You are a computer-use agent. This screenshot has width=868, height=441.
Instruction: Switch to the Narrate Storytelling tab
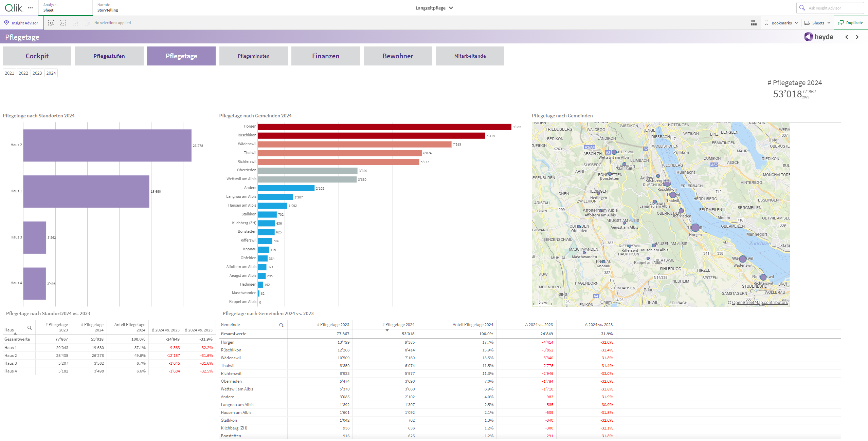[108, 8]
